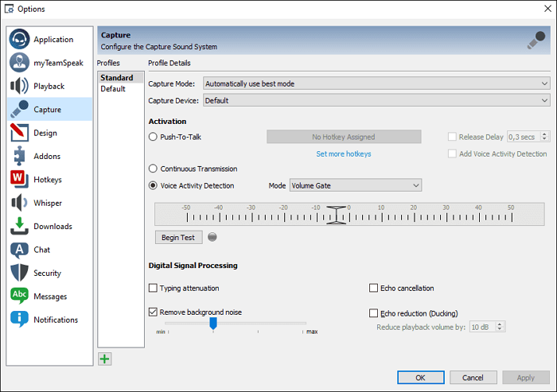The image size is (557, 392).
Task: Open the Volume Gate mode dropdown
Action: point(355,186)
